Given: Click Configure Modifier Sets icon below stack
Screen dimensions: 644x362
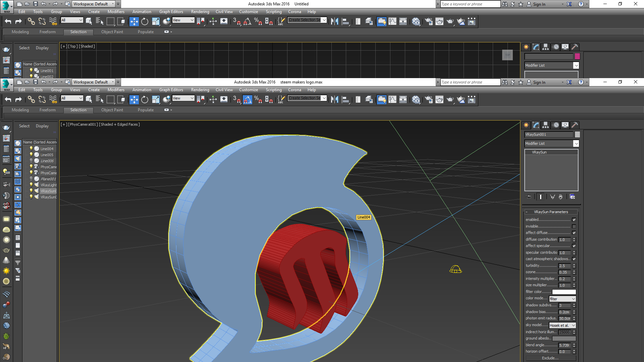Looking at the screenshot, I should (572, 197).
